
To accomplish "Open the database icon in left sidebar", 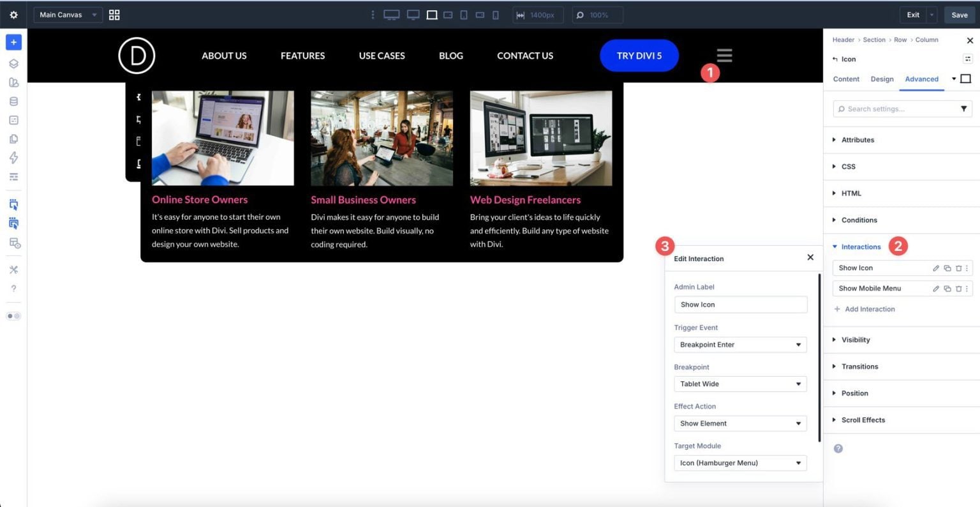I will pos(13,102).
